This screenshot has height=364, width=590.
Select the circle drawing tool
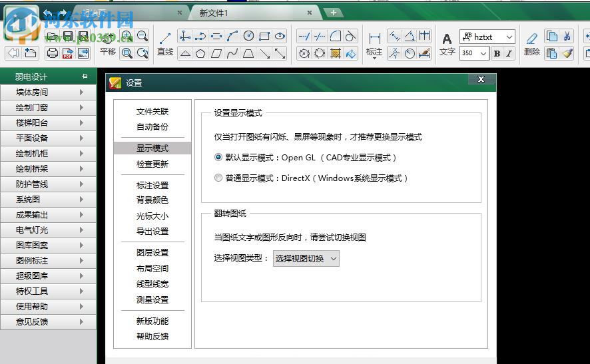pos(248,36)
